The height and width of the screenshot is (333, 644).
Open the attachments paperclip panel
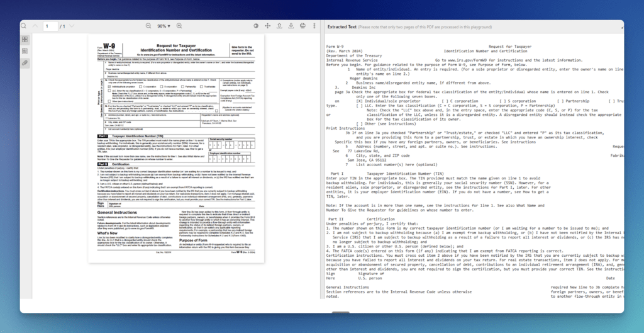click(x=25, y=63)
